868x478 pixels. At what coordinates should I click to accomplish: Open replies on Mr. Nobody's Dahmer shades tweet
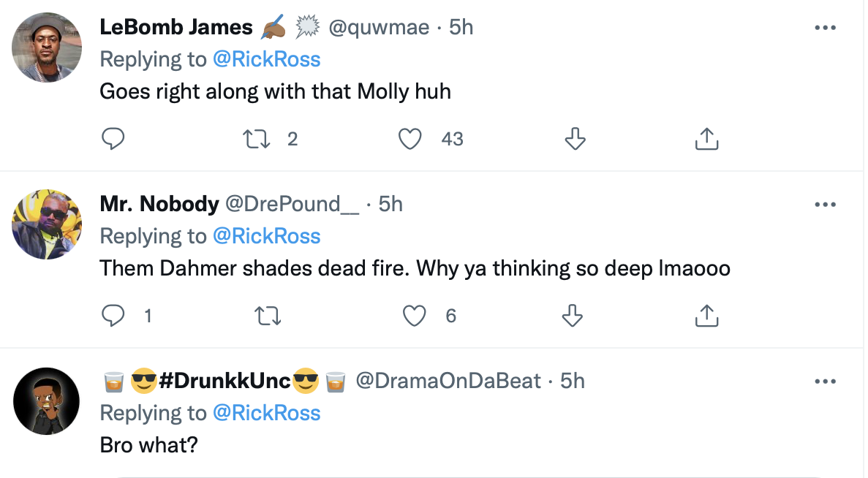point(113,316)
